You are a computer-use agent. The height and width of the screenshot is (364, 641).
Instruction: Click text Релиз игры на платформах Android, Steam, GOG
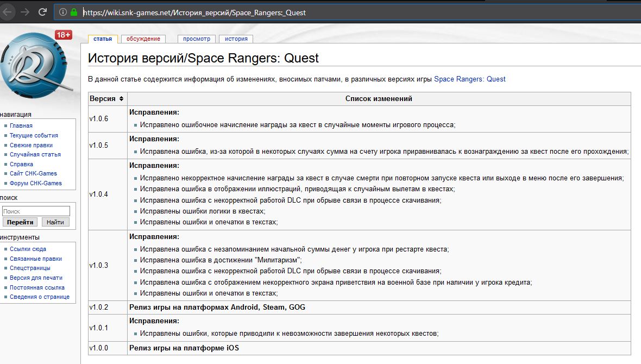(217, 307)
